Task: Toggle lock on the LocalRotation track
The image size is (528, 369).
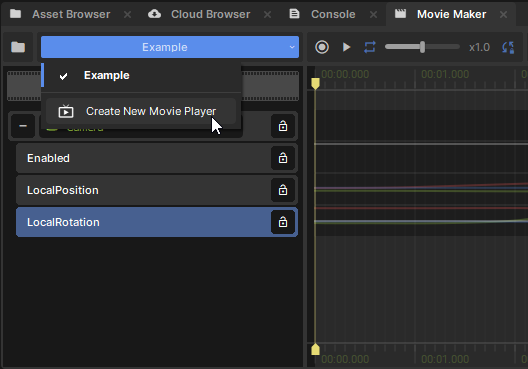Action: 283,222
